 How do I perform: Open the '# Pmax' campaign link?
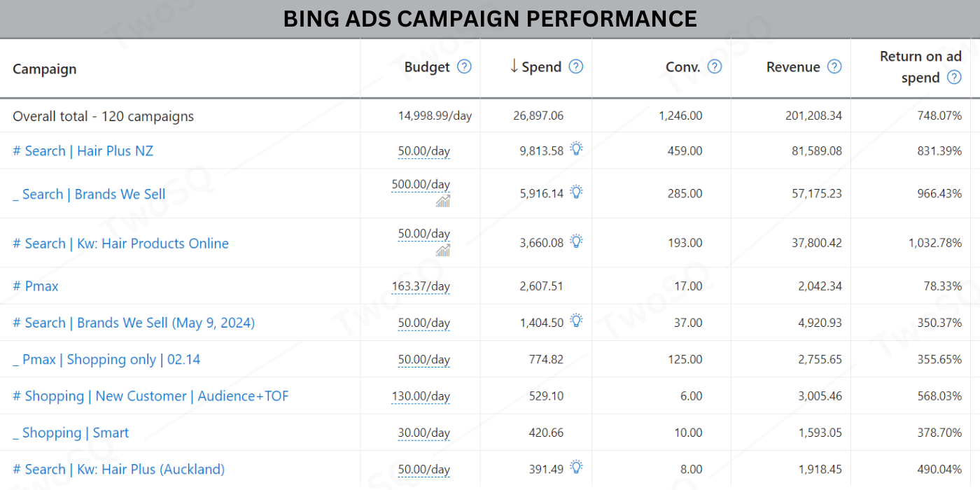pyautogui.click(x=36, y=286)
